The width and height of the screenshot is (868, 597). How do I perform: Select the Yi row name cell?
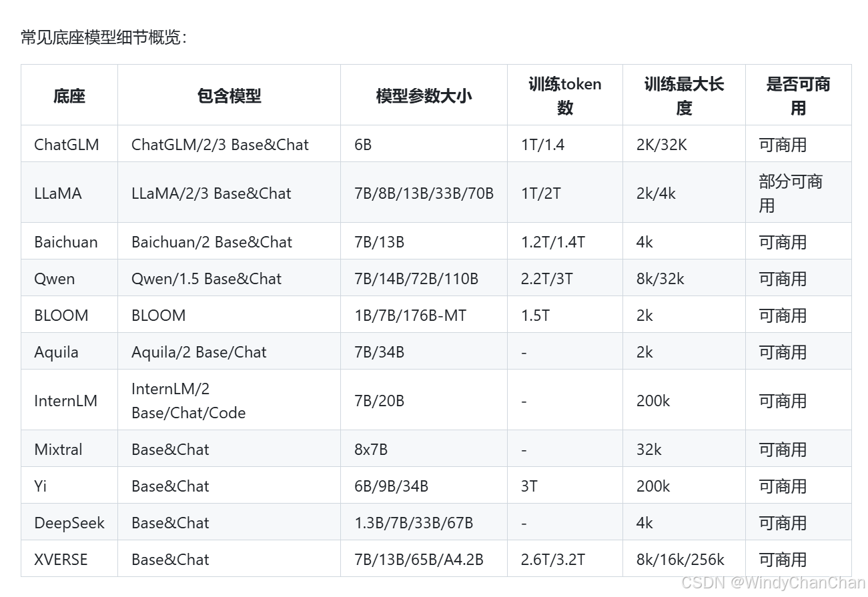coord(69,486)
